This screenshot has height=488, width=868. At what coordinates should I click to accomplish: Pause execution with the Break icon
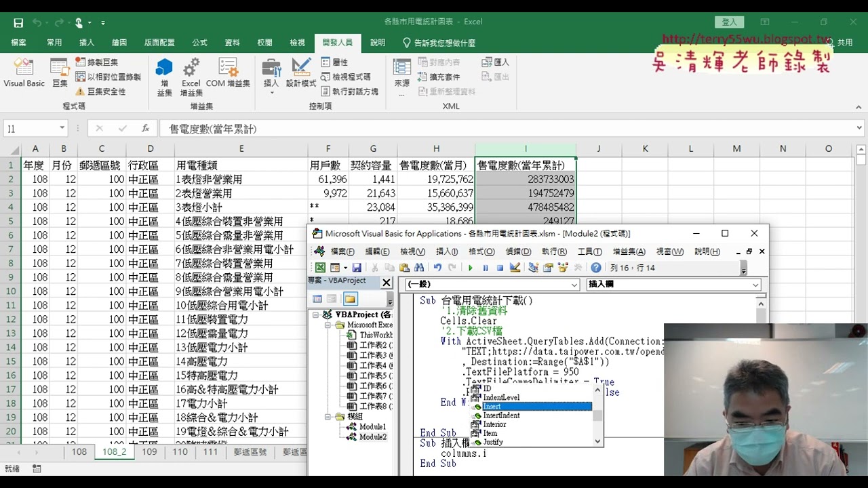pos(485,268)
